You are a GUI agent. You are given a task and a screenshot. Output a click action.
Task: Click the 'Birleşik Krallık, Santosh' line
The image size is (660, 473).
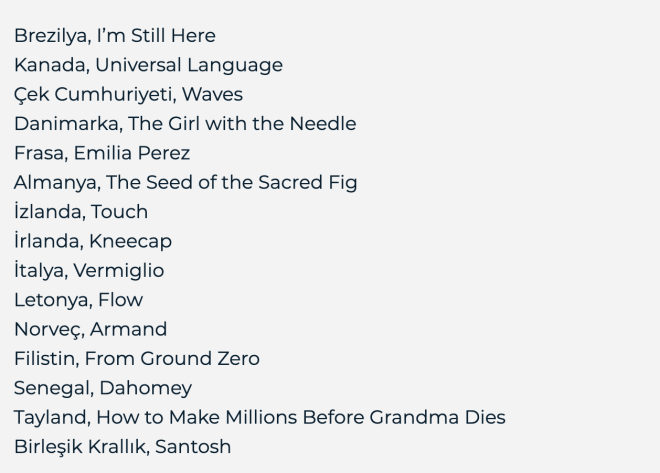tap(122, 446)
